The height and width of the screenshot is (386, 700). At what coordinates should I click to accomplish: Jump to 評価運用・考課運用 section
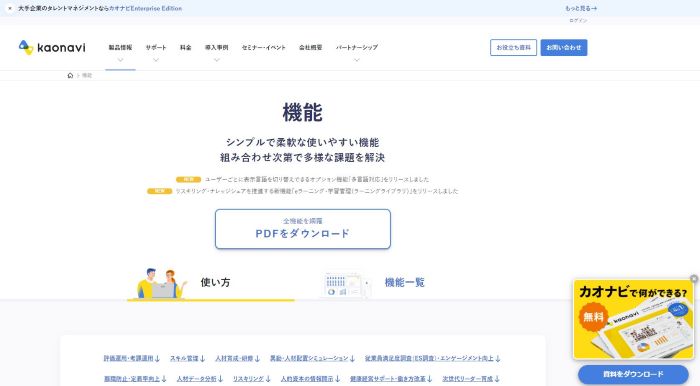coord(132,358)
